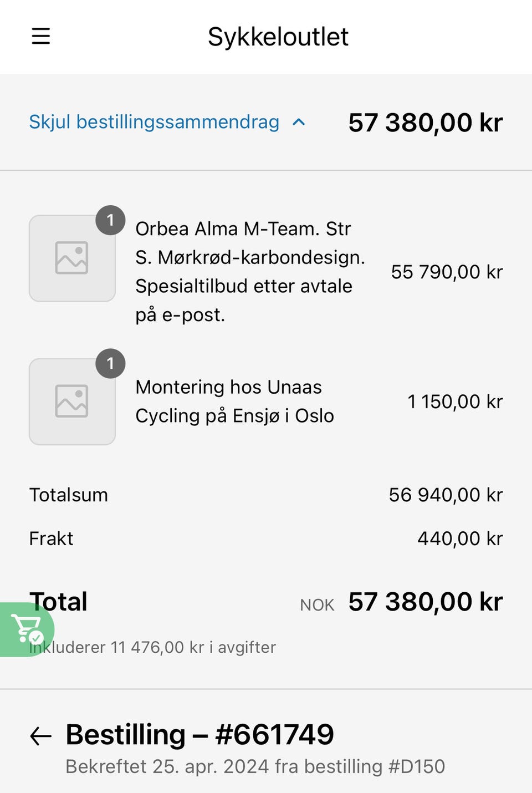Select the Montering hos Unaas thumbnail

[72, 401]
